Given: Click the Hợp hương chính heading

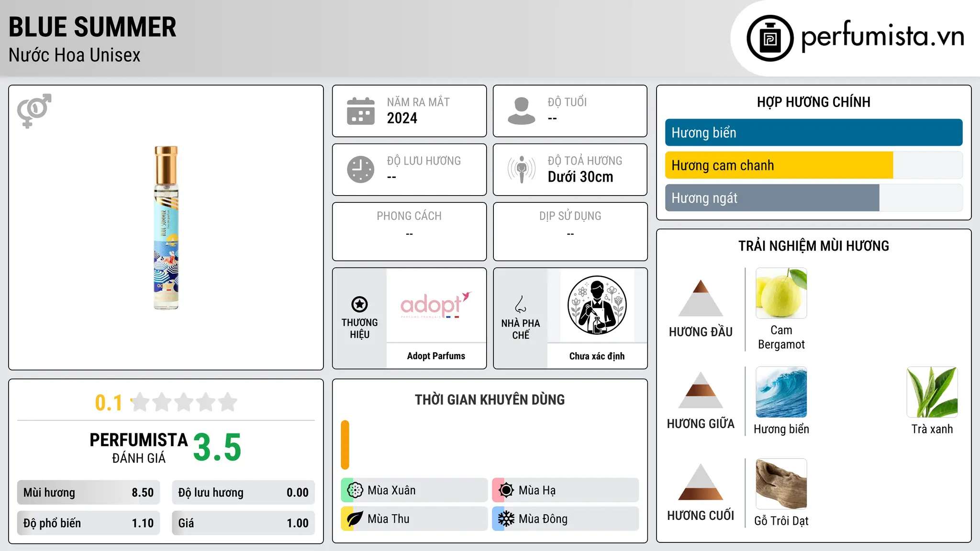Looking at the screenshot, I should (813, 102).
